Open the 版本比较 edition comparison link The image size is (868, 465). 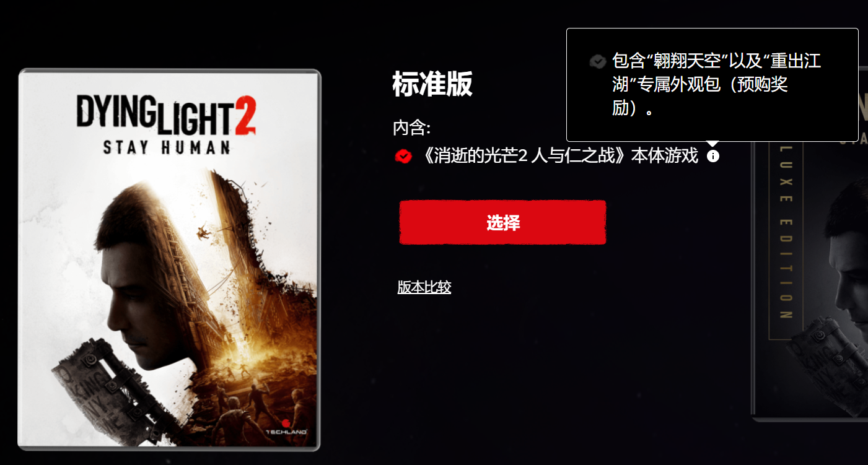tap(424, 287)
